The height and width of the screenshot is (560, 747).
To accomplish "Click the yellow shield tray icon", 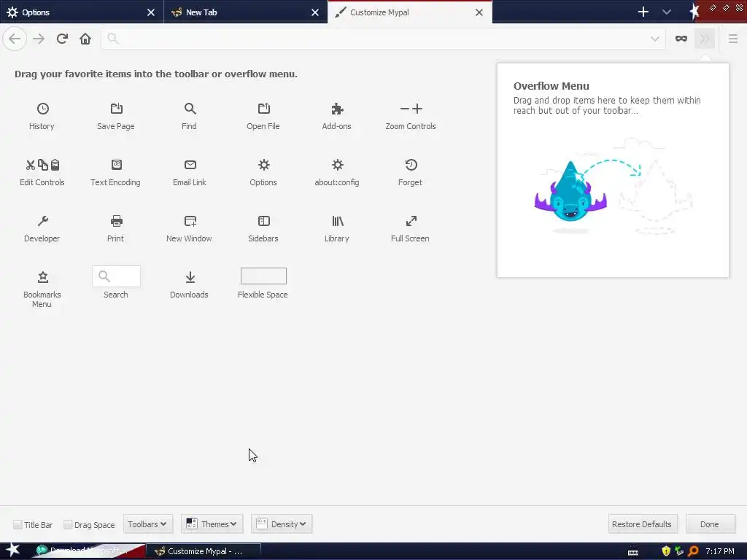I will click(666, 551).
